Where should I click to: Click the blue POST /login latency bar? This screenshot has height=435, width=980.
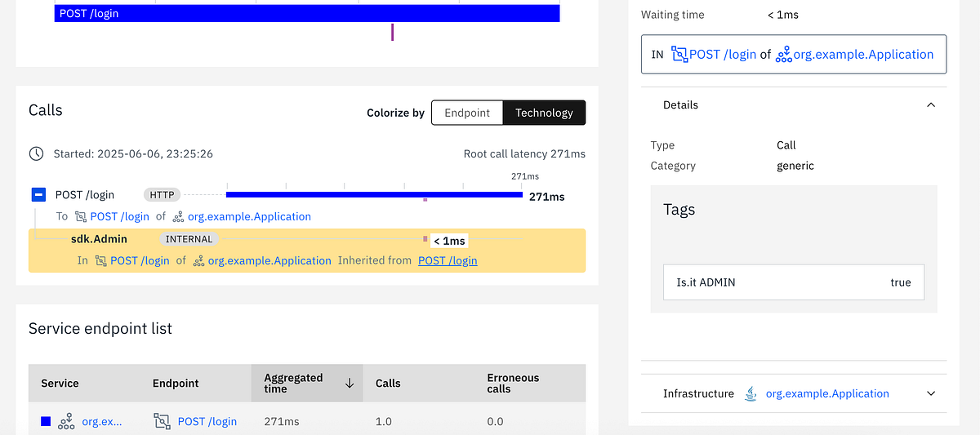point(374,194)
